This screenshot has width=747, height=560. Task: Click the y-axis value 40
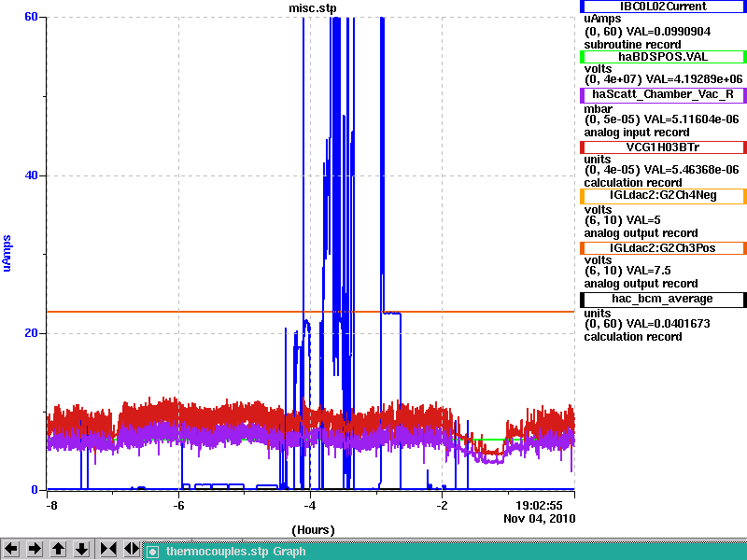pyautogui.click(x=31, y=175)
